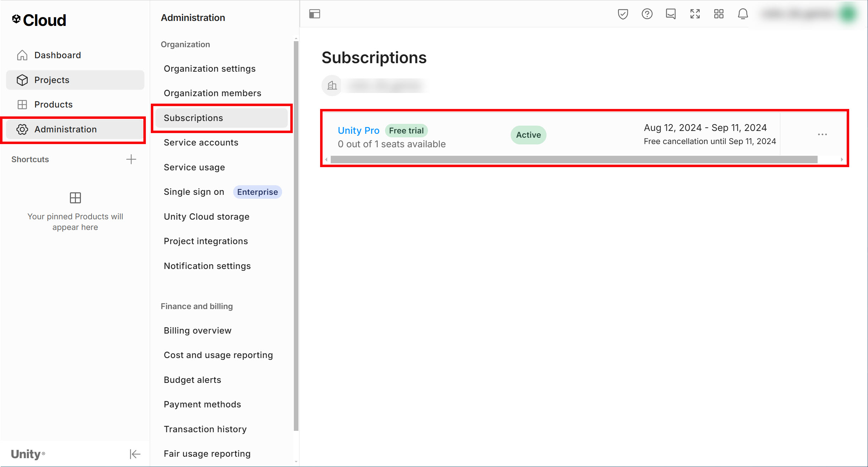Collapse the sidebar with arrow icon
The width and height of the screenshot is (868, 467).
pyautogui.click(x=135, y=454)
